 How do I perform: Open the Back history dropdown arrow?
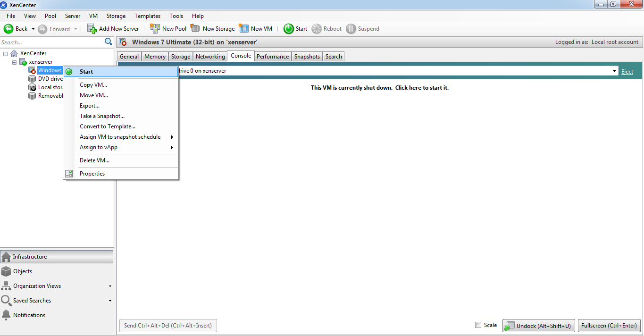[33, 29]
